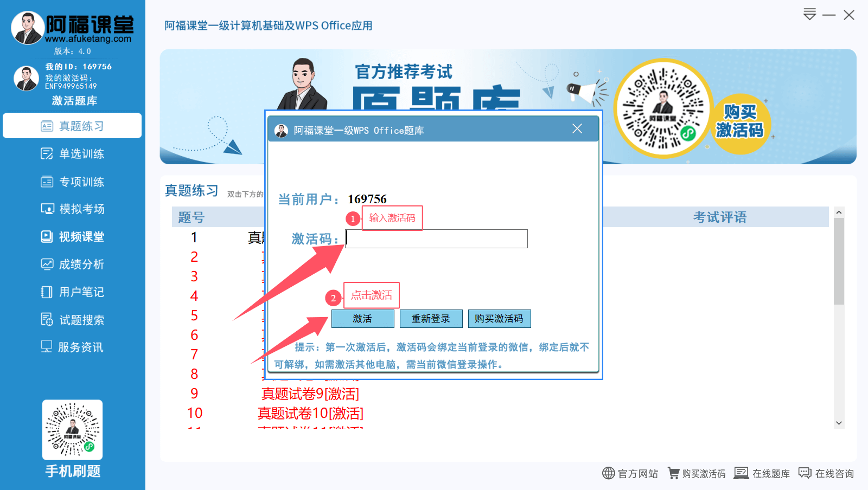
Task: Select 专项训练 in the sidebar
Action: 72,181
